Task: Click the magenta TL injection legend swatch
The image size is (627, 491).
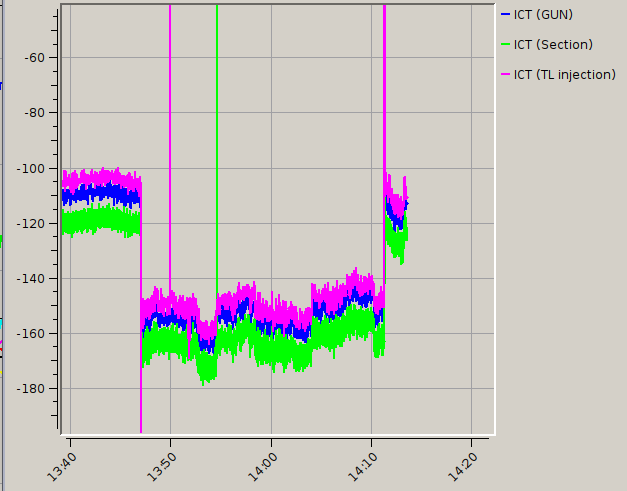Action: 505,74
